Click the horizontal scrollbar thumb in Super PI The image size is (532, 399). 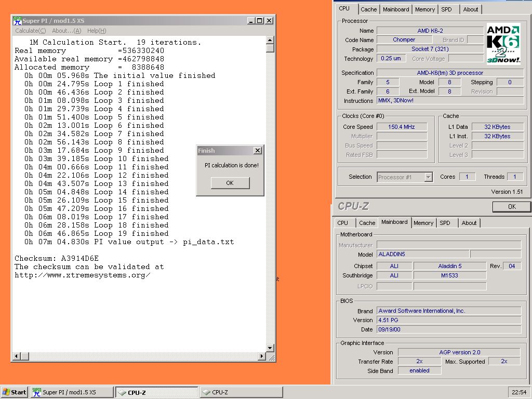[x=25, y=356]
